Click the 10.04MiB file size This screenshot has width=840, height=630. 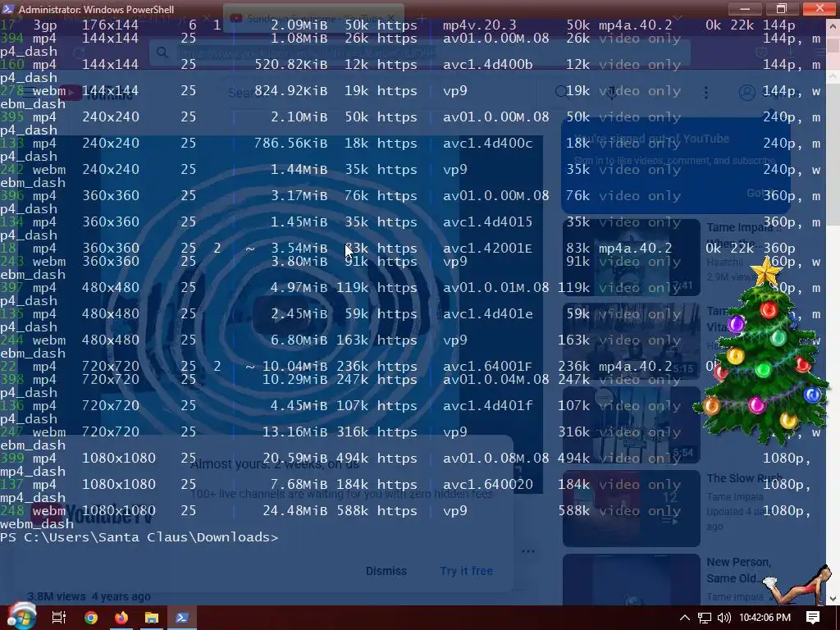tap(294, 367)
